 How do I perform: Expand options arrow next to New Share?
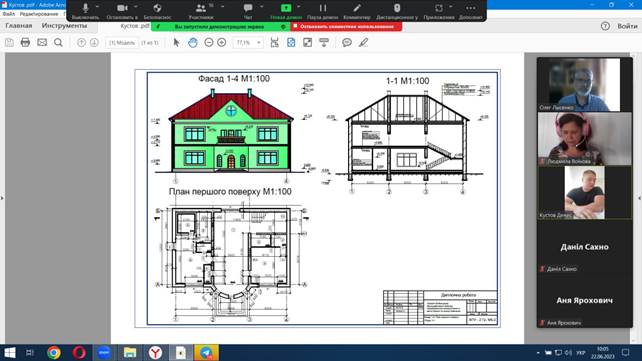(x=298, y=7)
